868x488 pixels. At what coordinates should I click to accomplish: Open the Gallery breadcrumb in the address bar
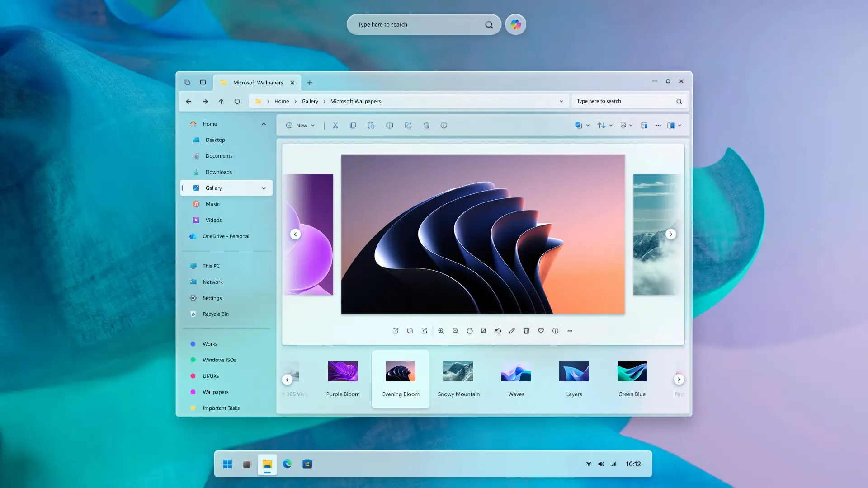[310, 101]
